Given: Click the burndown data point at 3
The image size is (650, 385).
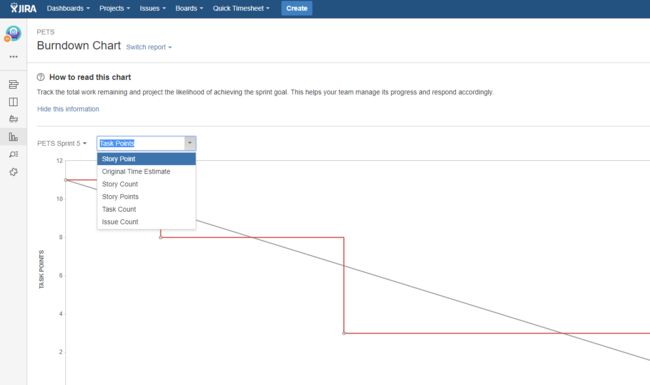Looking at the screenshot, I should (344, 333).
